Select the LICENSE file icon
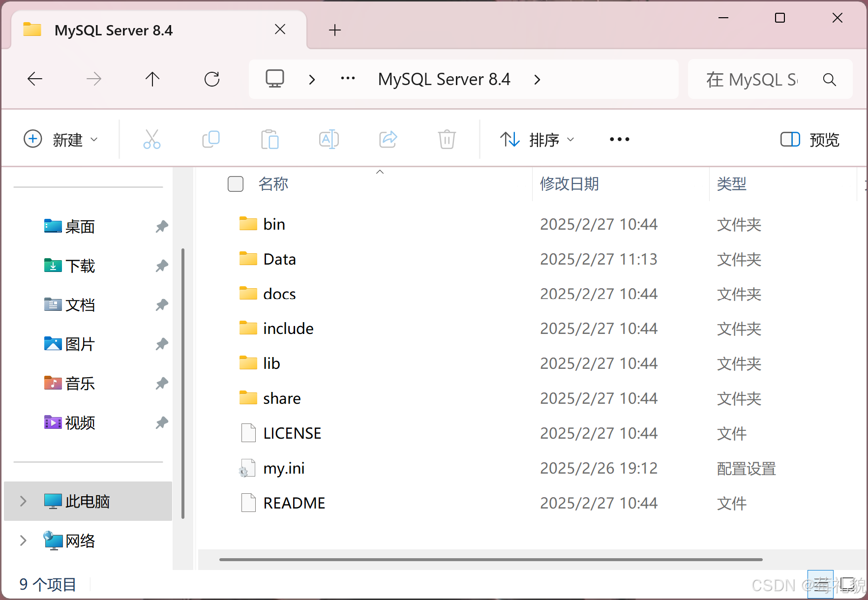 (x=248, y=433)
